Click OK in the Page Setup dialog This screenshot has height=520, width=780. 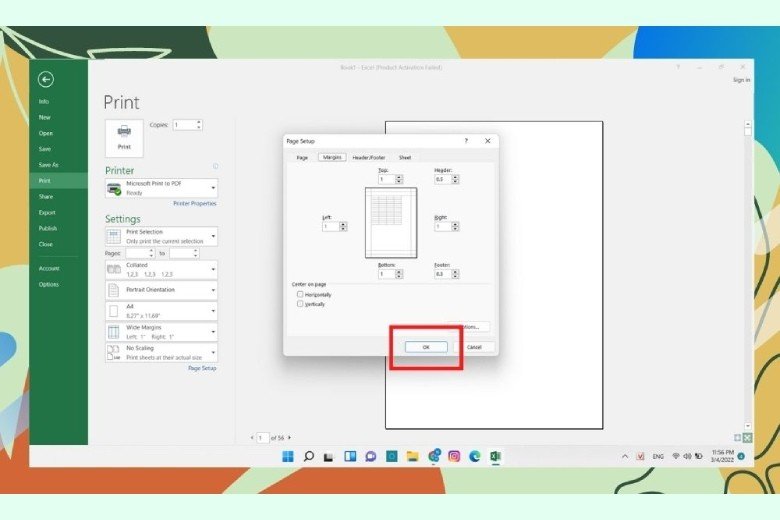pyautogui.click(x=426, y=347)
